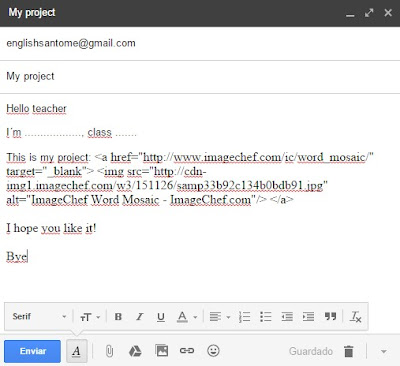
Task: Discard the draft with trash icon
Action: (349, 351)
